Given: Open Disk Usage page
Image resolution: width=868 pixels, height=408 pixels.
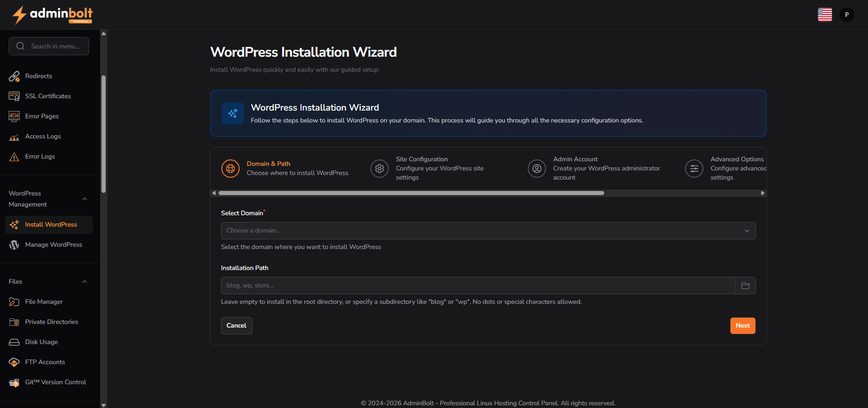Looking at the screenshot, I should [x=49, y=342].
